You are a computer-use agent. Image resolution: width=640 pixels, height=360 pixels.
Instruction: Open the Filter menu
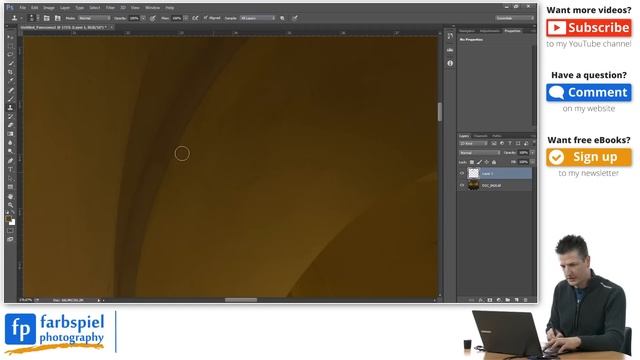tap(110, 8)
